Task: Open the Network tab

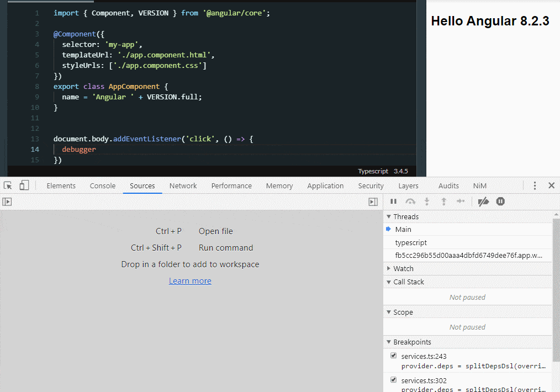Action: coord(183,186)
